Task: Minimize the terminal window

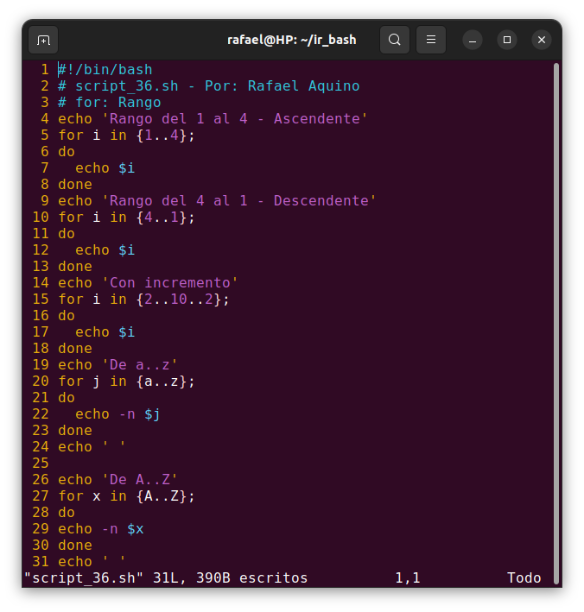Action: click(472, 40)
